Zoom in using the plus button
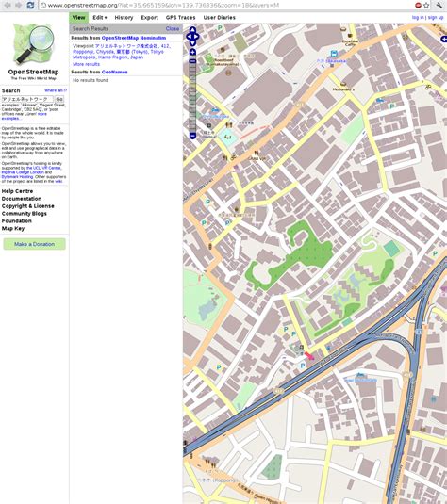The height and width of the screenshot is (504, 447). click(192, 52)
